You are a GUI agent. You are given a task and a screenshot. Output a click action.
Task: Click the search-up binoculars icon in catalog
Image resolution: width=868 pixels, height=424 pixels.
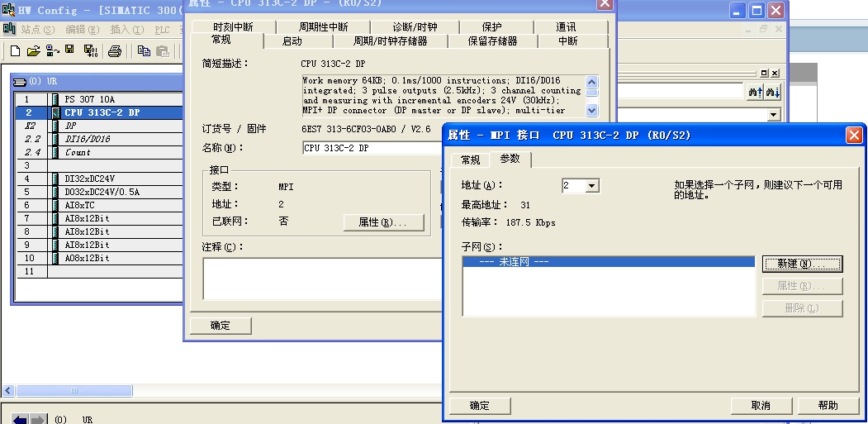[x=756, y=92]
